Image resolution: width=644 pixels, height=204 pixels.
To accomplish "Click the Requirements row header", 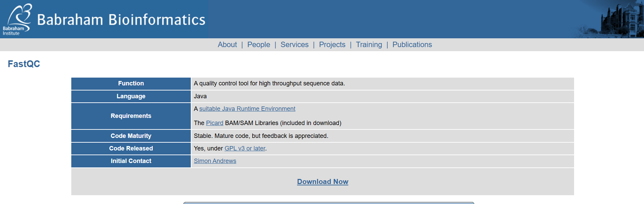I will (131, 116).
